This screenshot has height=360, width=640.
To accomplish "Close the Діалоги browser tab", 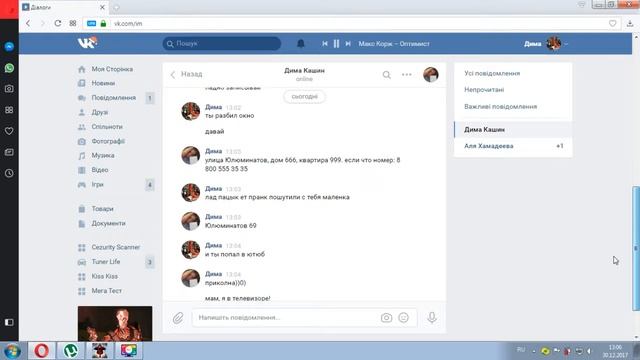I will 102,7.
